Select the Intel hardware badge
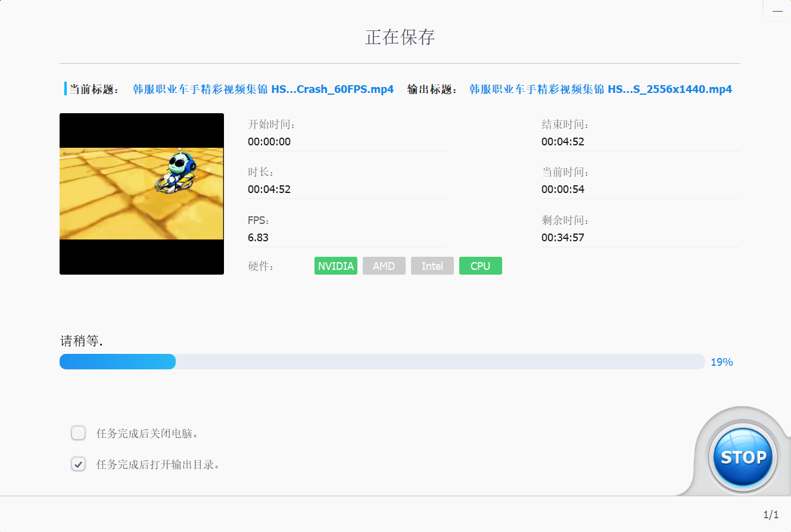The height and width of the screenshot is (532, 791). point(432,266)
